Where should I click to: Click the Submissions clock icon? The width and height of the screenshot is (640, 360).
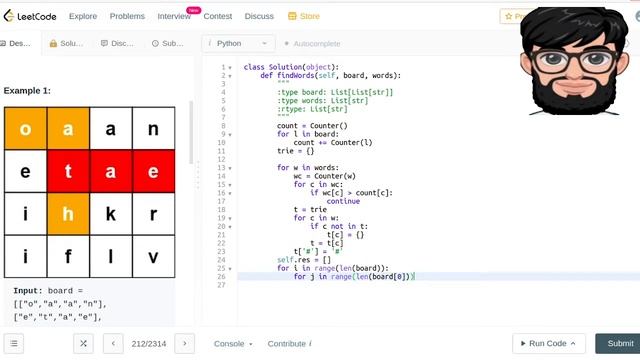155,43
